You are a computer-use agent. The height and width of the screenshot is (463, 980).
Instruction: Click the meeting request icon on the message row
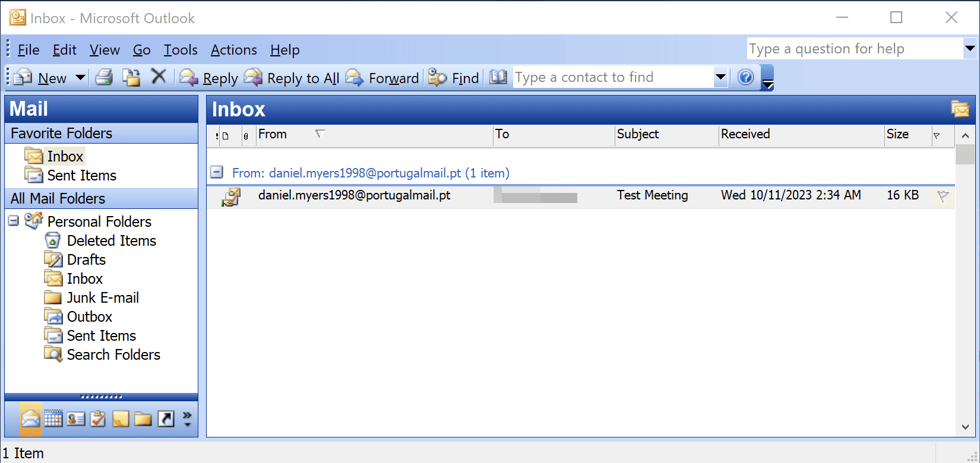pyautogui.click(x=231, y=196)
